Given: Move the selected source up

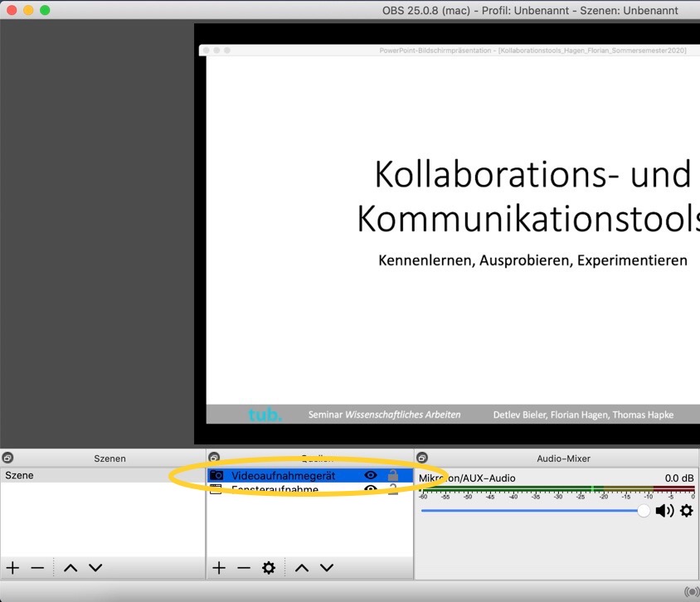Looking at the screenshot, I should [x=302, y=568].
